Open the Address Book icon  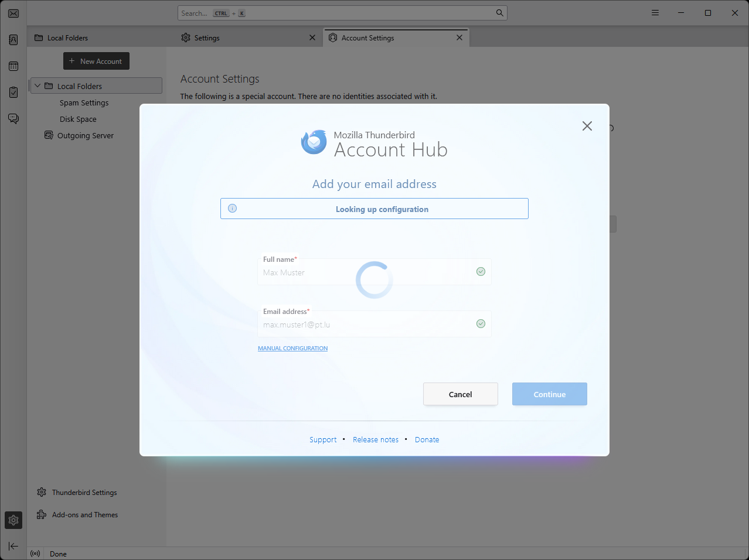point(13,40)
